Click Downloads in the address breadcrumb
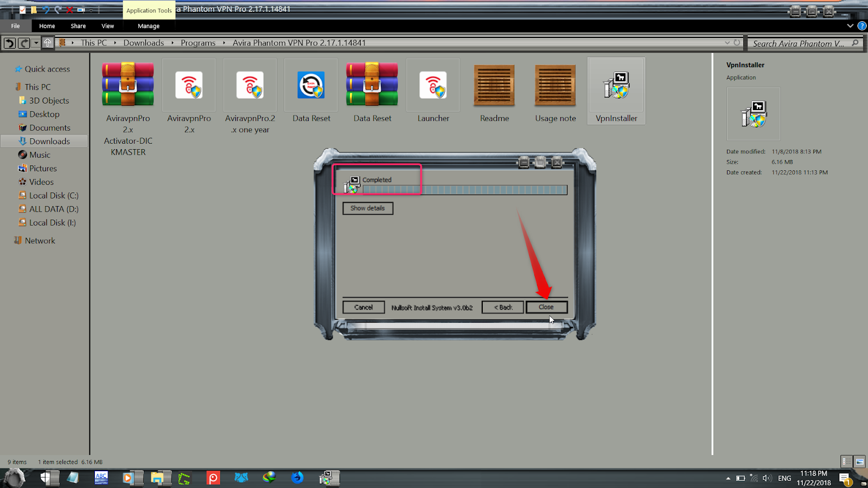This screenshot has height=488, width=868. coord(143,43)
